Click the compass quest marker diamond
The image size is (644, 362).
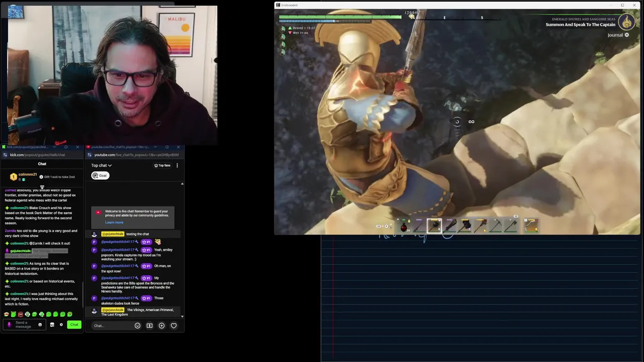coord(412,17)
